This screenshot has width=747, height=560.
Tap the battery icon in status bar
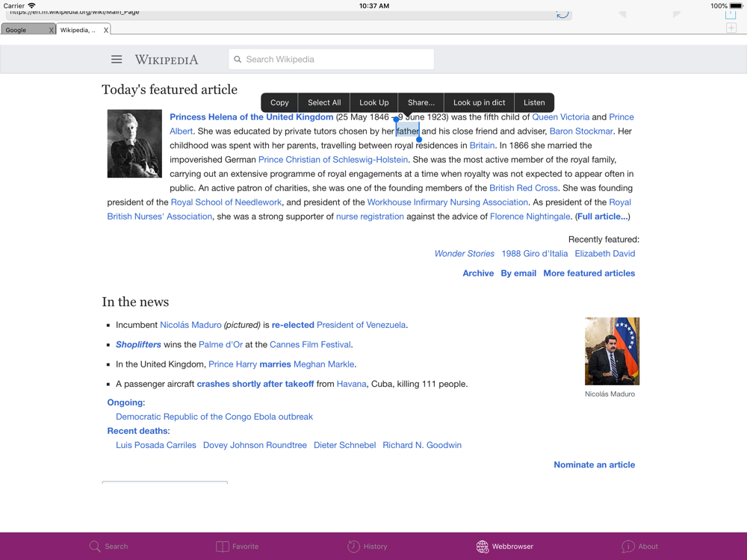tap(736, 6)
